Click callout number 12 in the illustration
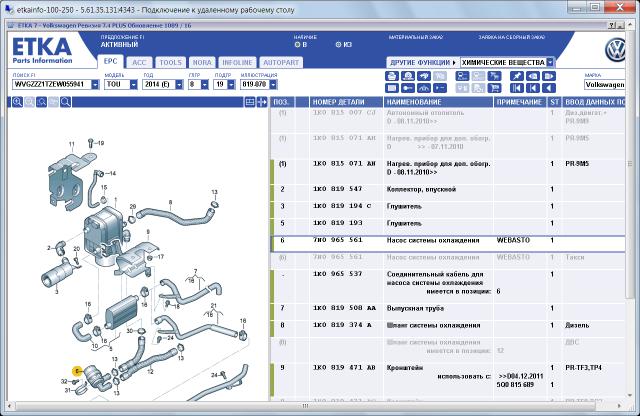This screenshot has height=416, width=640. (150, 372)
